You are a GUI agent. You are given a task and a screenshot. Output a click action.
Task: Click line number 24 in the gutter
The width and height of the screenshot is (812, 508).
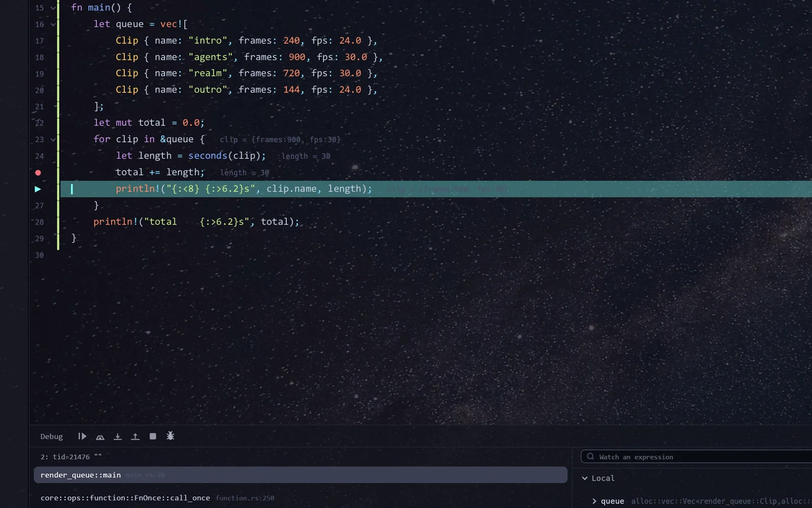tap(40, 156)
